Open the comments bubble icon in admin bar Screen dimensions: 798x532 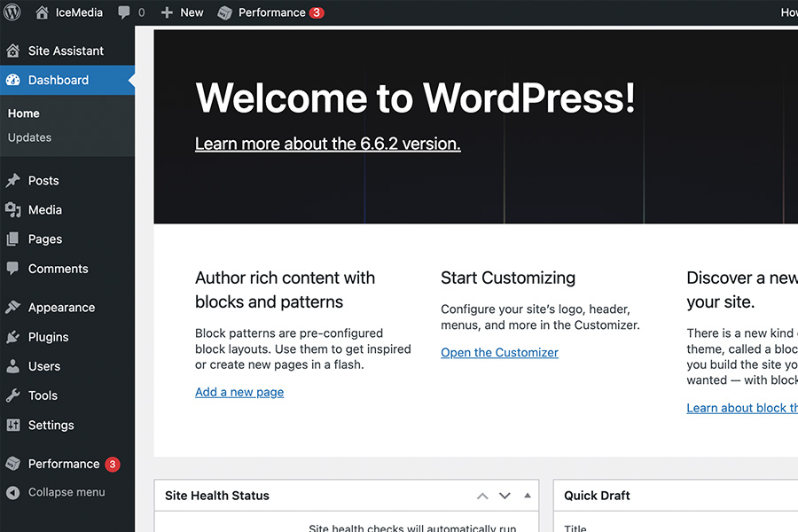[123, 12]
